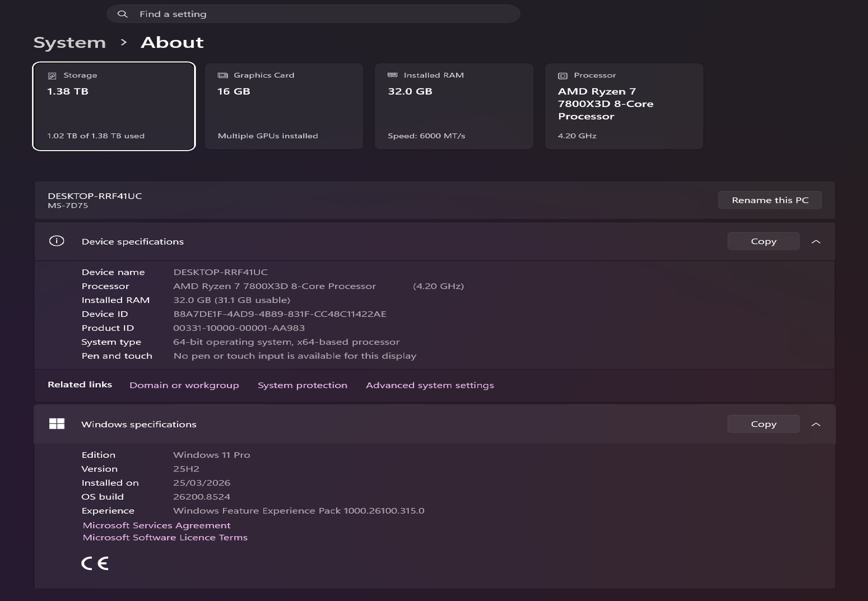Screen dimensions: 868x601
Task: Open Domain or workgroup link
Action: coord(184,385)
